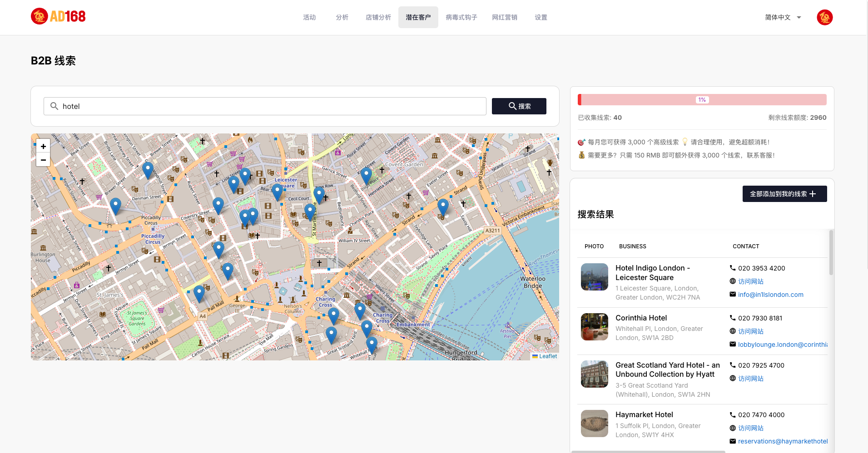The width and height of the screenshot is (868, 453).
Task: Click envelope icon for Corinthia Hotel email
Action: [732, 344]
